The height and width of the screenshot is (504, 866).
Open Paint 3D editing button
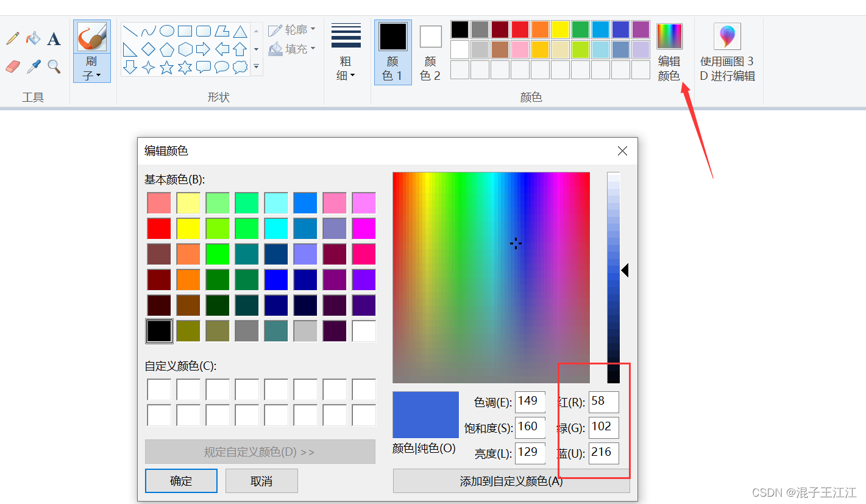coord(727,52)
